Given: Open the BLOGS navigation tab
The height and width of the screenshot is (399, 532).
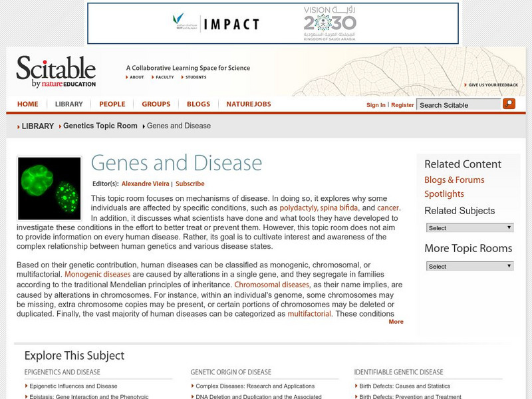Looking at the screenshot, I should (x=199, y=104).
